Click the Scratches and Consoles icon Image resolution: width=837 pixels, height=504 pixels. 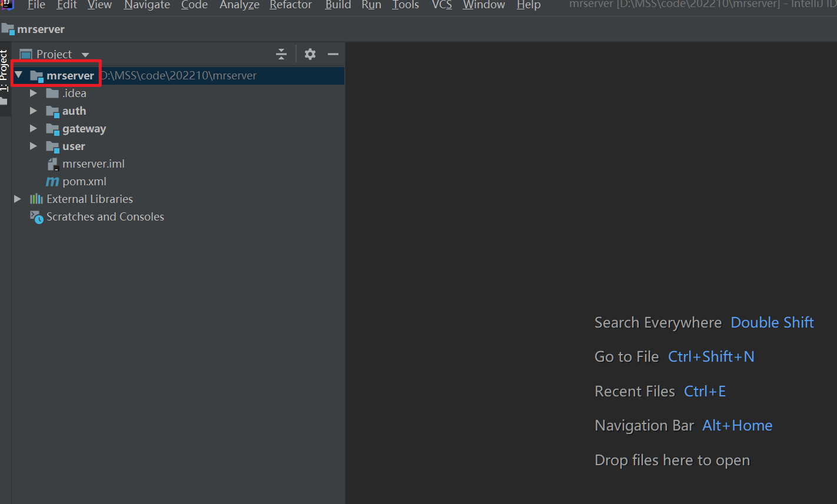[x=37, y=217]
